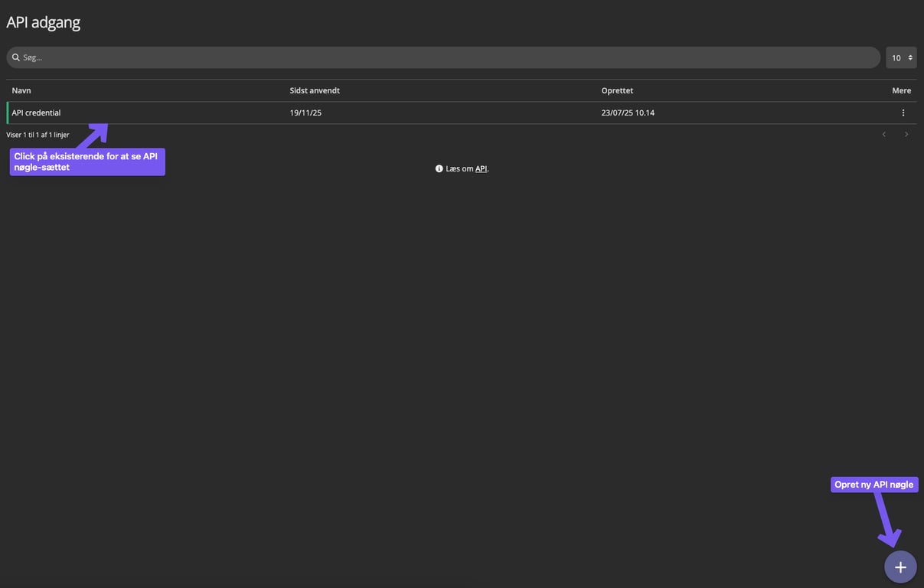Click the plus button to create API key
This screenshot has height=588, width=924.
click(900, 567)
